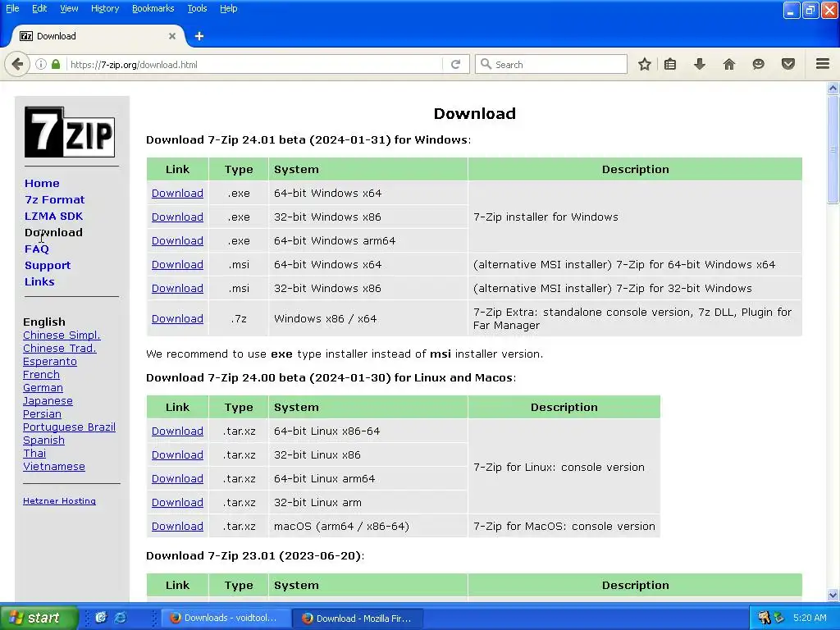Switch language to Chinese Trad.
The width and height of the screenshot is (840, 630).
(x=59, y=348)
